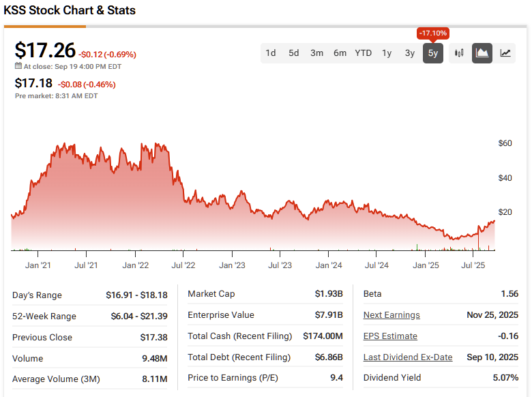Click the Dividend Yield label

click(x=392, y=378)
